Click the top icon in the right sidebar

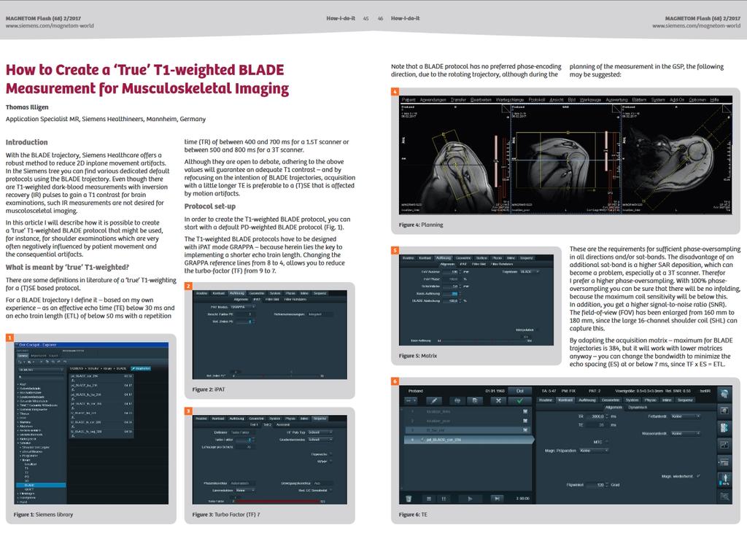click(724, 394)
